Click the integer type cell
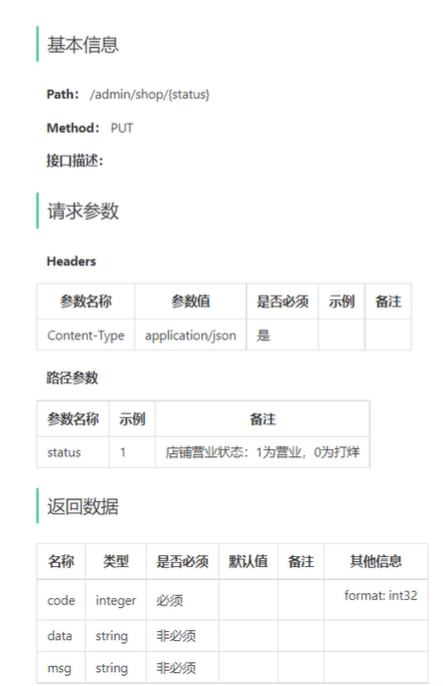 (x=116, y=600)
